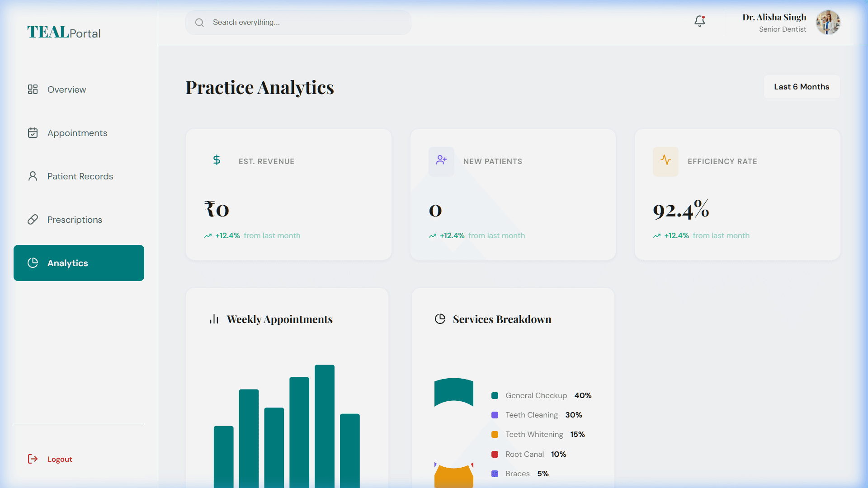Click the Services Breakdown title
This screenshot has height=488, width=868.
(x=502, y=319)
